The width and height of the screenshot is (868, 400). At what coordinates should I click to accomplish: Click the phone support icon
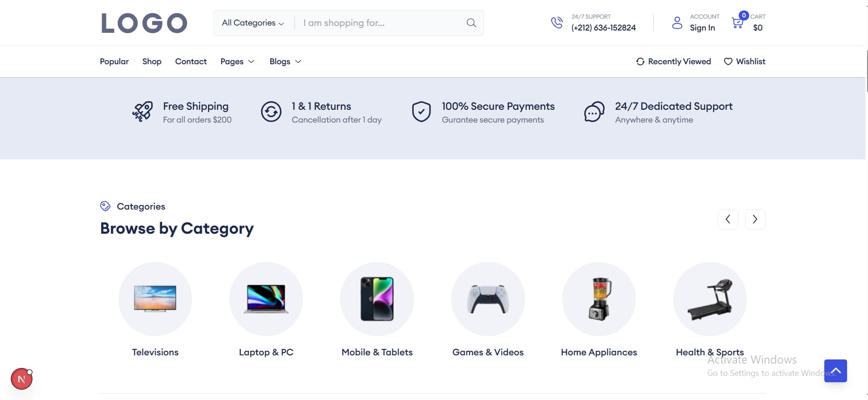557,22
